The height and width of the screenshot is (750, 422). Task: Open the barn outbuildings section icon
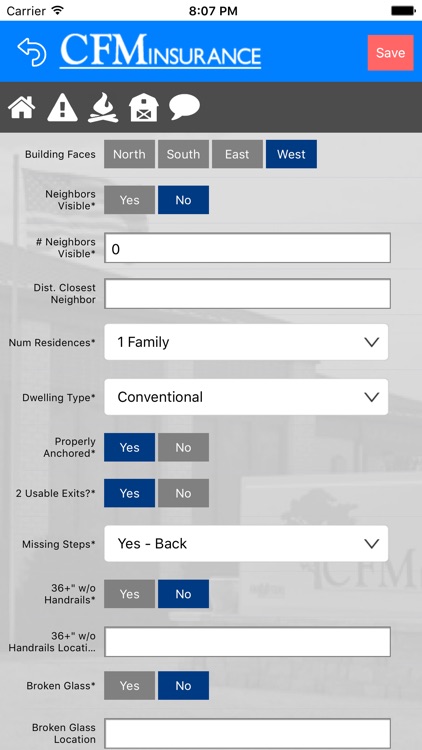pos(144,107)
